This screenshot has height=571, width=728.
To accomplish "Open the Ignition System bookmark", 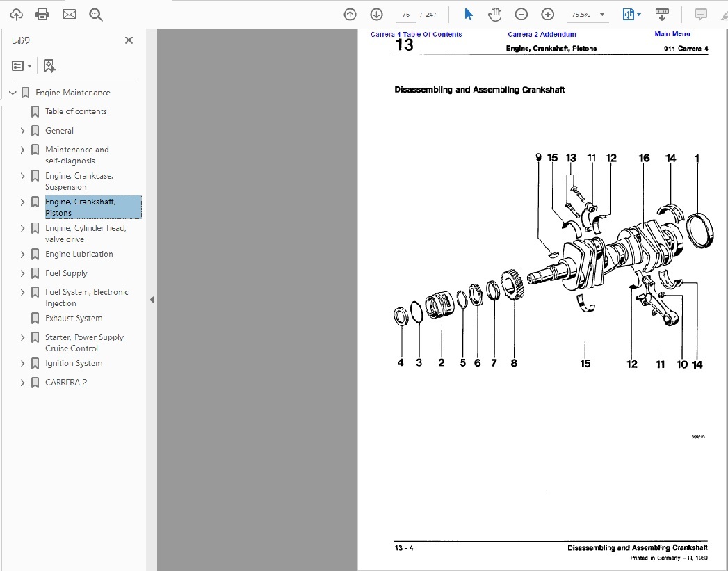I will (x=74, y=363).
